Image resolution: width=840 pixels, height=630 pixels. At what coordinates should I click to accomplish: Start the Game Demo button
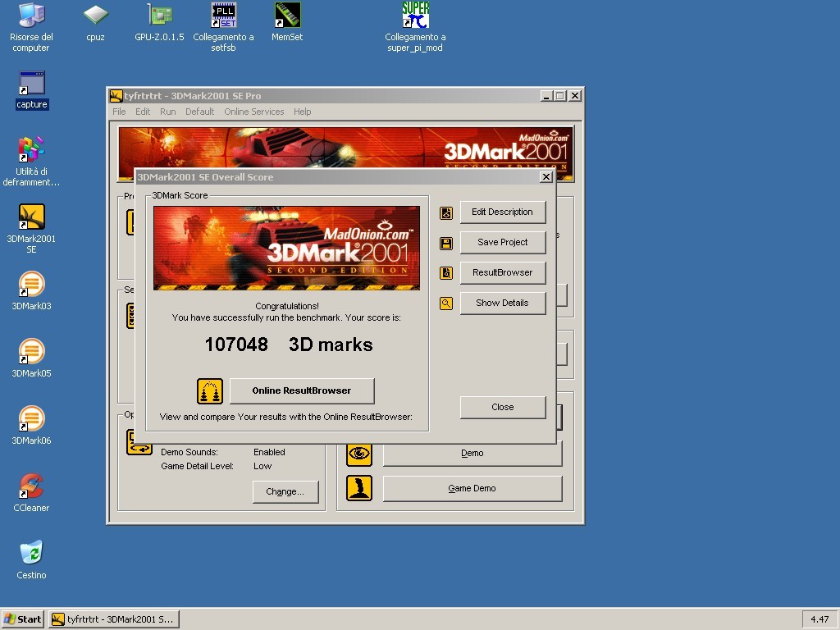click(x=472, y=489)
